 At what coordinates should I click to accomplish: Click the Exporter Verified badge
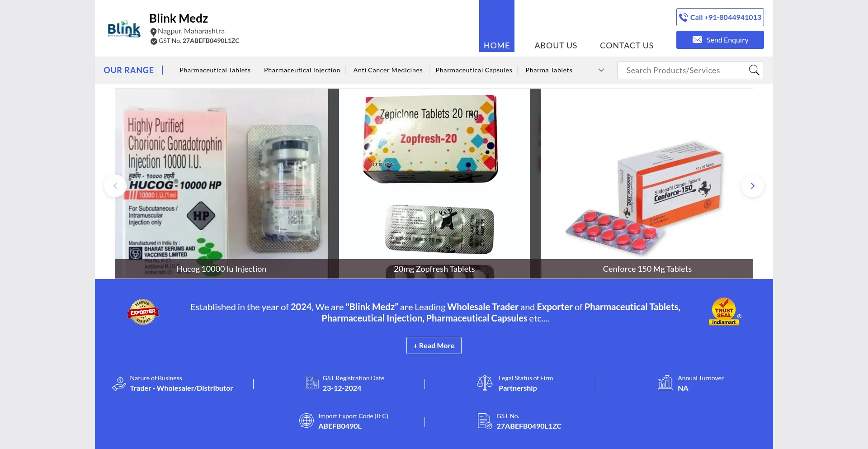143,312
